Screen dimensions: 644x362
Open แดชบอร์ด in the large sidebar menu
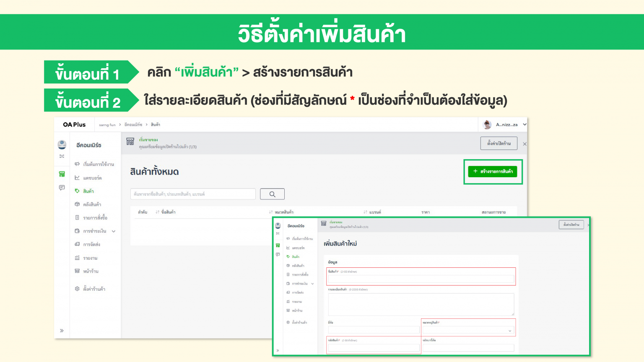(92, 178)
